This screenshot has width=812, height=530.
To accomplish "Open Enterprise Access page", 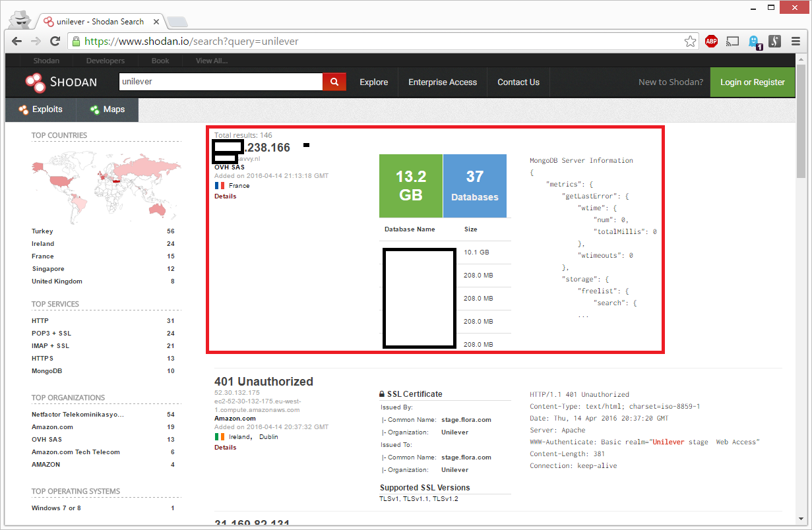I will click(443, 82).
